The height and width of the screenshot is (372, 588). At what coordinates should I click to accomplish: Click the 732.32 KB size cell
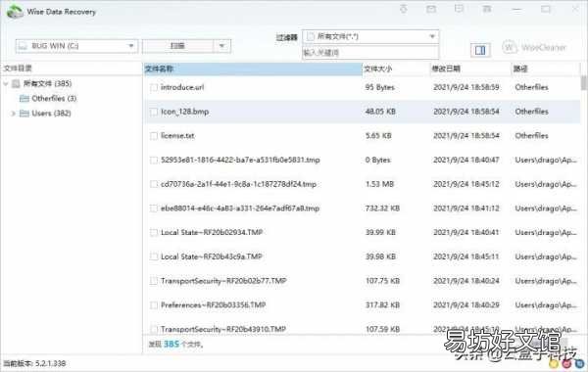[x=382, y=209]
